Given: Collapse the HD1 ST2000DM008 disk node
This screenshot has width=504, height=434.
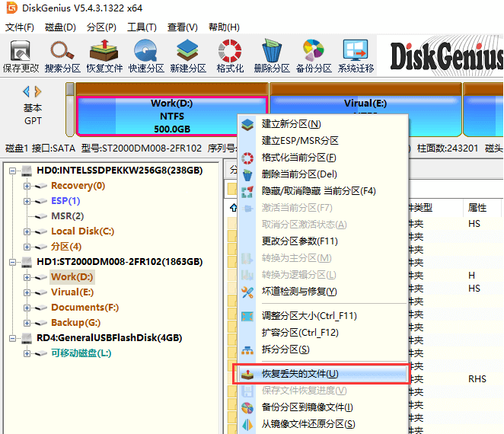Looking at the screenshot, I should (x=12, y=263).
